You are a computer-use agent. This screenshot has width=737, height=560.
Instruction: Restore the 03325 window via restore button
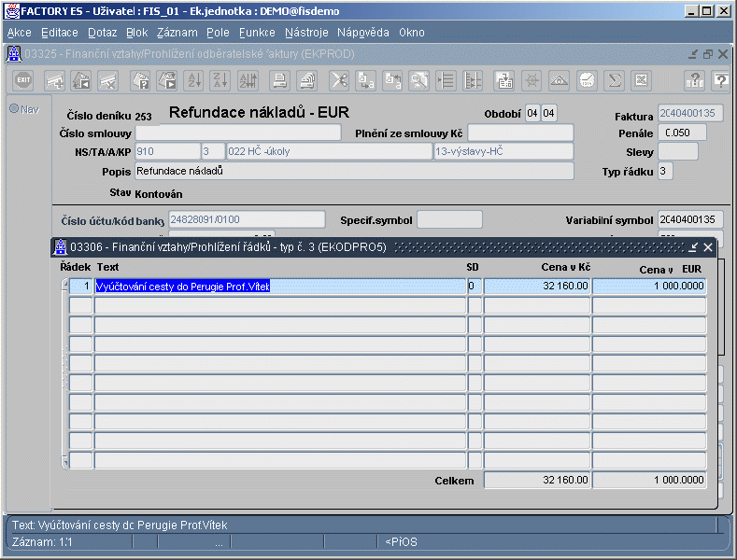pyautogui.click(x=708, y=54)
